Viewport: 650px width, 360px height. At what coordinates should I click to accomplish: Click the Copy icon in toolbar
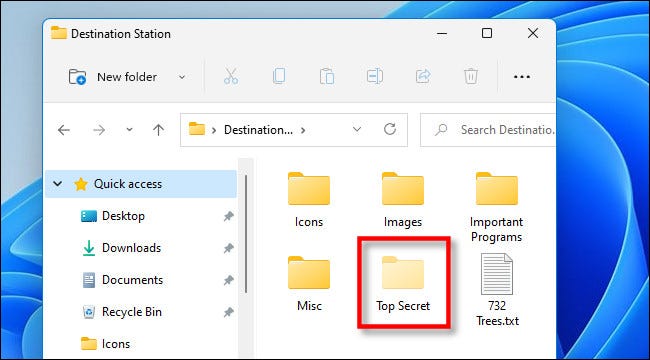click(x=279, y=77)
